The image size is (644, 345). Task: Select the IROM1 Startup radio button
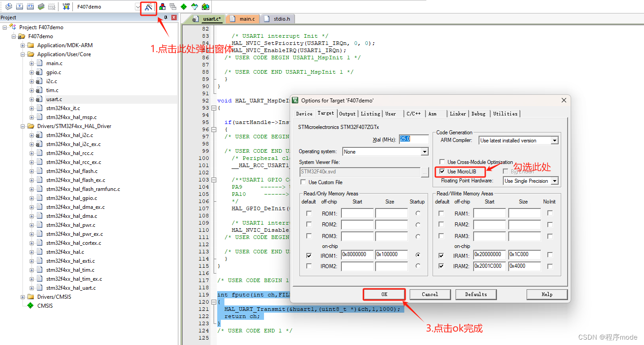click(x=418, y=255)
